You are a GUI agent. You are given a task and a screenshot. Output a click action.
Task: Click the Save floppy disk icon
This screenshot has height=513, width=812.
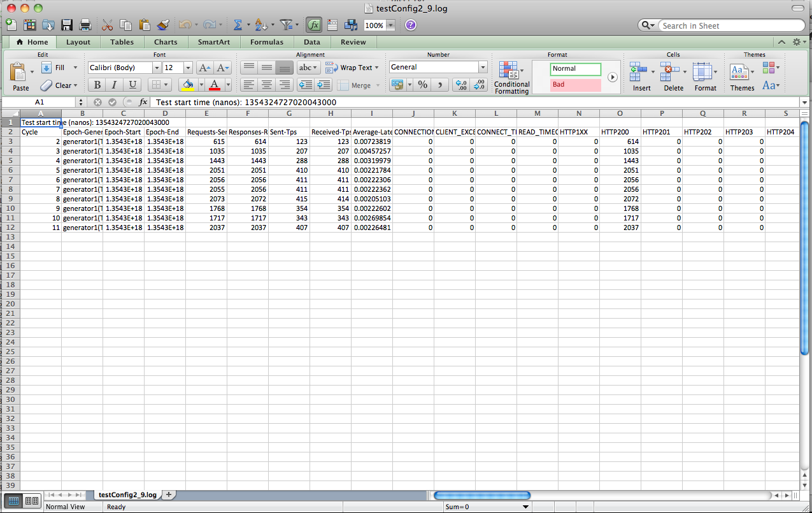(67, 25)
